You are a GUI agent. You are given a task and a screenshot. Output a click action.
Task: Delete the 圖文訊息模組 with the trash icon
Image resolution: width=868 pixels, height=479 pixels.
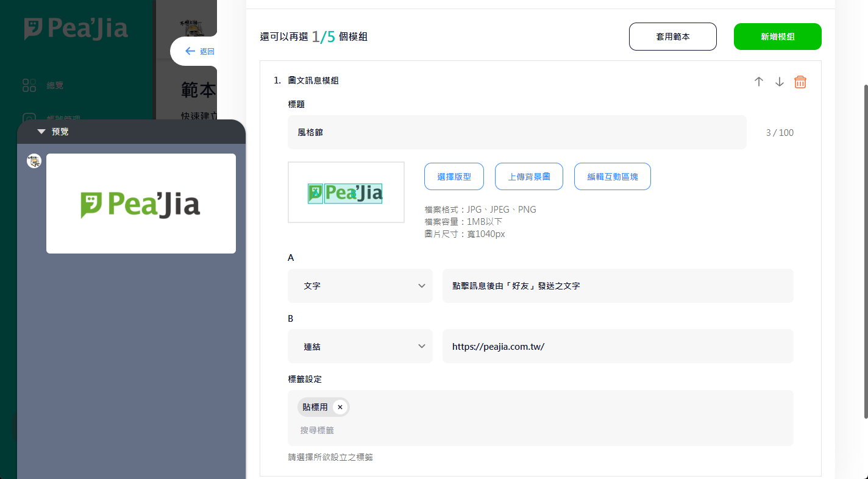(x=800, y=82)
